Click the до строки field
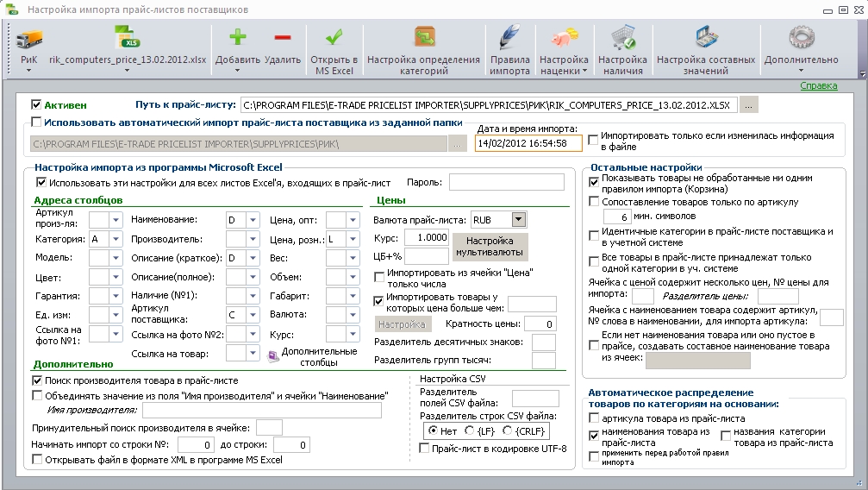868x490 pixels. [x=291, y=444]
